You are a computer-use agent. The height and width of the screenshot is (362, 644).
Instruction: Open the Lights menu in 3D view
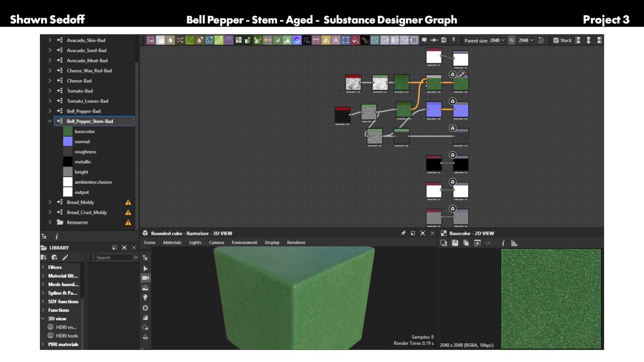pyautogui.click(x=195, y=242)
